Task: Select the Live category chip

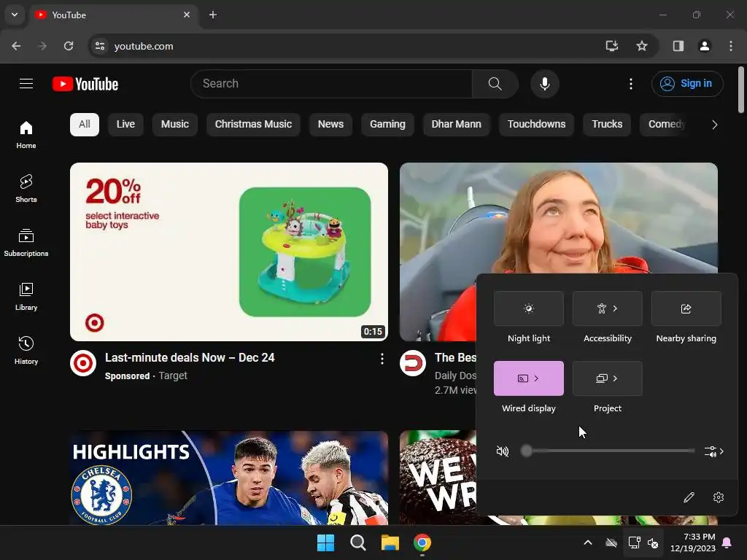Action: [125, 124]
